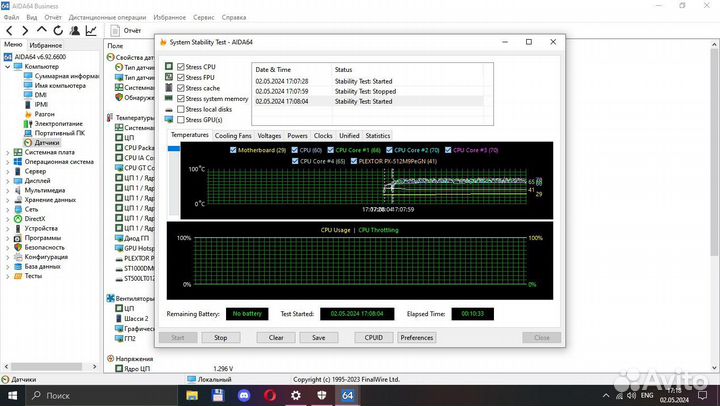Image resolution: width=720 pixels, height=406 pixels.
Task: Switch to the Unified tab
Action: click(x=349, y=135)
